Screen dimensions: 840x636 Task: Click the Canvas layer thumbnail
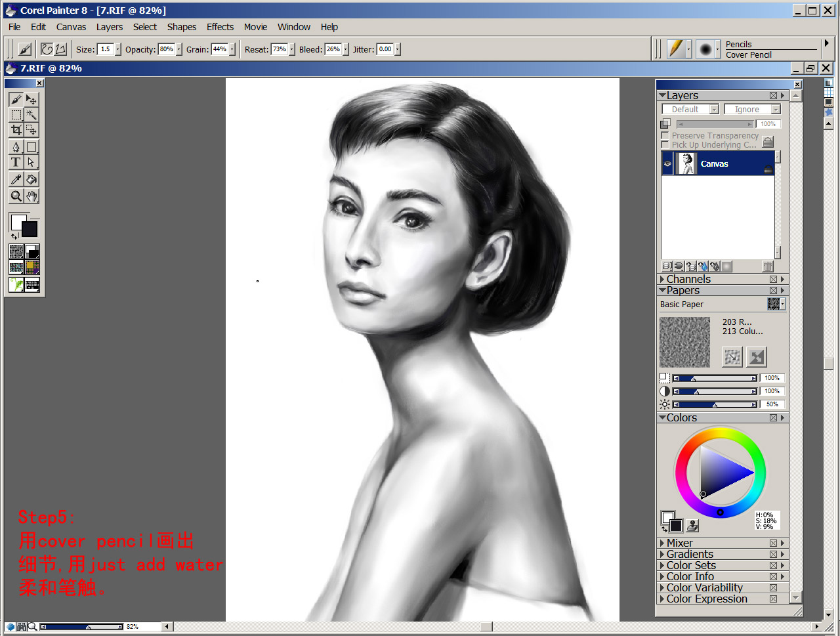686,163
